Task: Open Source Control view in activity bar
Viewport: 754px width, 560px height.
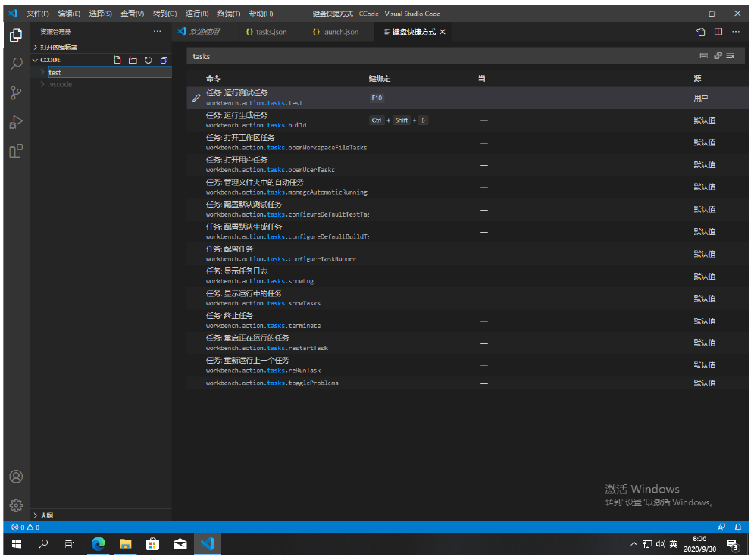Action: [16, 93]
